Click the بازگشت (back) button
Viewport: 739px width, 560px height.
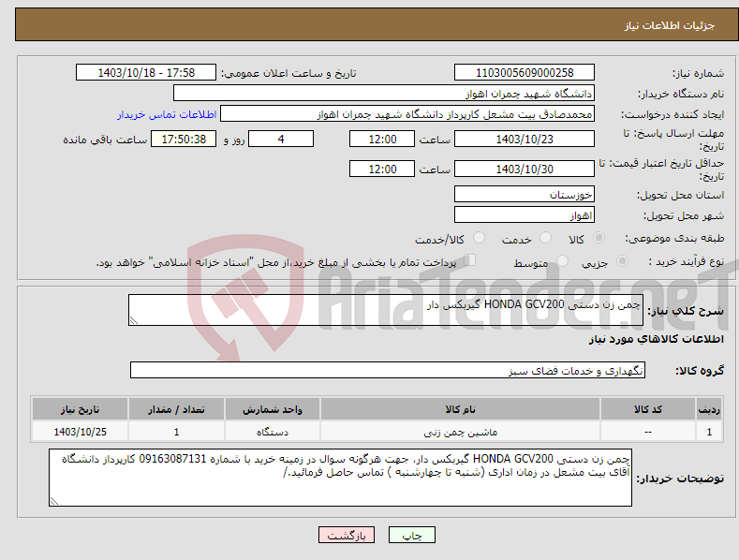point(347,536)
